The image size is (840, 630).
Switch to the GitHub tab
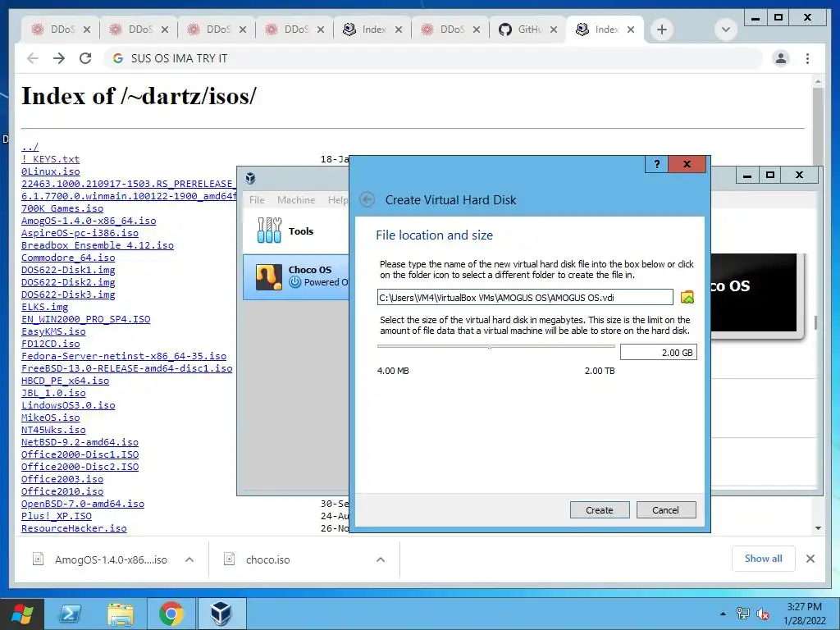pyautogui.click(x=529, y=30)
